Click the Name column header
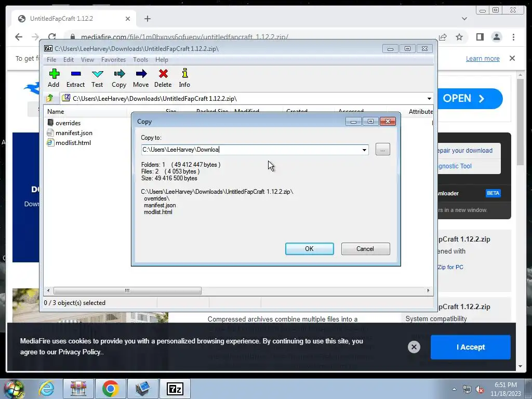The image size is (532, 399). tap(86, 111)
